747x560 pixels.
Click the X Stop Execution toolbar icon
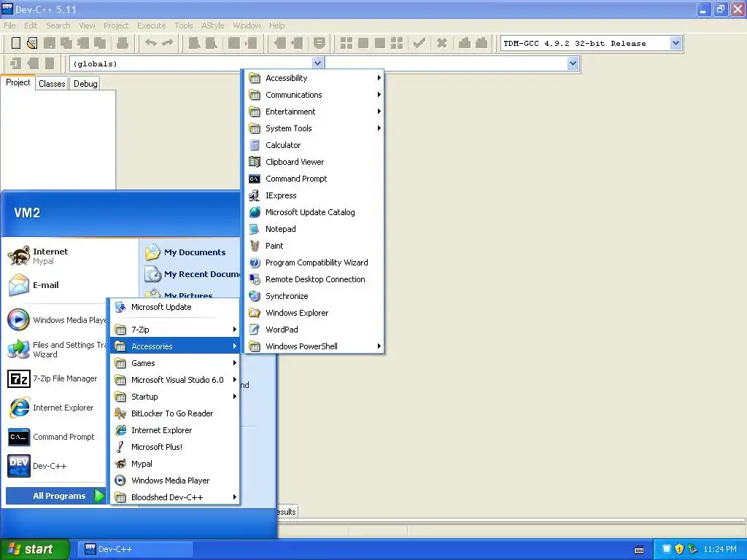tap(442, 43)
